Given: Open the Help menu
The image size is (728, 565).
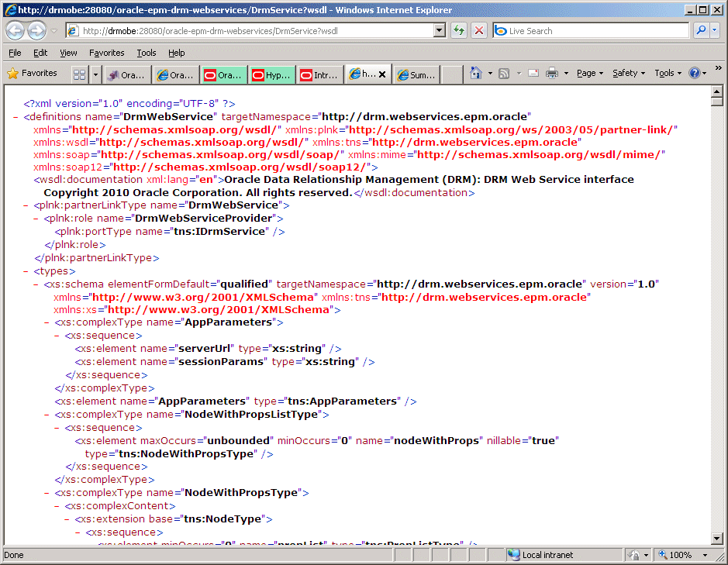Looking at the screenshot, I should click(x=177, y=53).
